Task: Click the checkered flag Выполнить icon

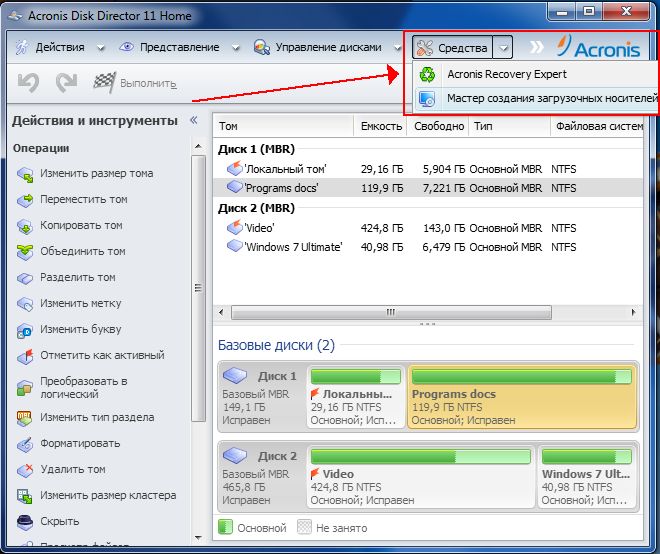Action: pyautogui.click(x=104, y=83)
